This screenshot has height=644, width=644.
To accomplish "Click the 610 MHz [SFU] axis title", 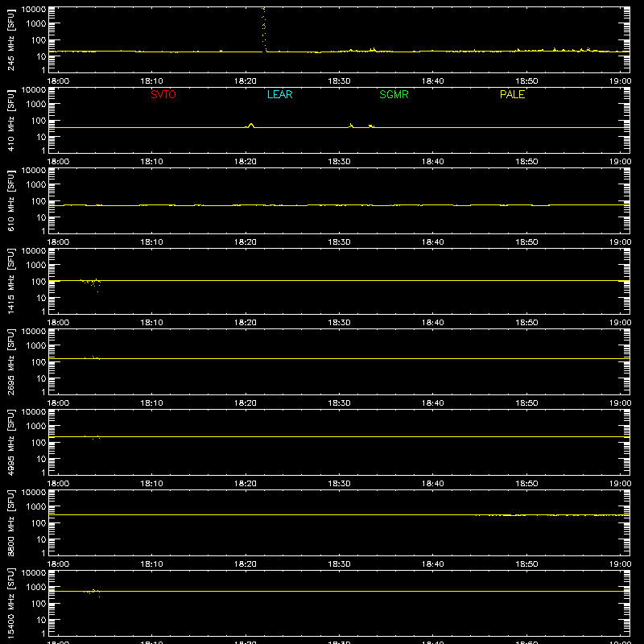I will click(11, 200).
